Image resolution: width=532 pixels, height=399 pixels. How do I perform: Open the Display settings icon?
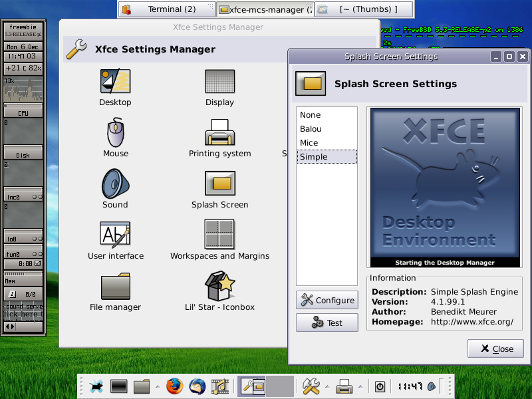(x=220, y=81)
